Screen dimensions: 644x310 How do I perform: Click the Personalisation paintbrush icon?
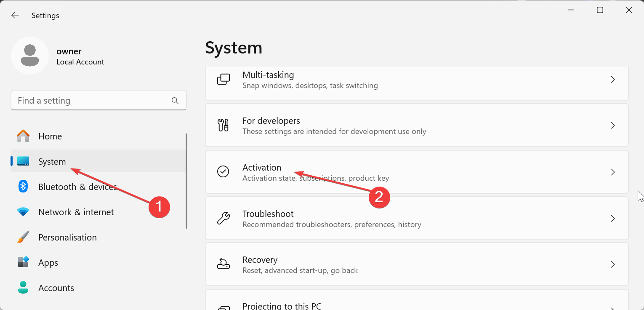point(23,237)
